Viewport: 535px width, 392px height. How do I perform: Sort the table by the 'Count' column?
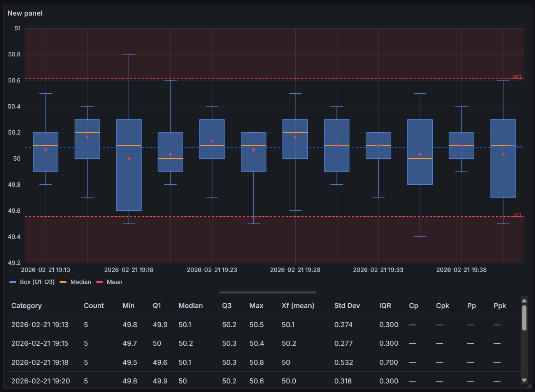point(93,306)
